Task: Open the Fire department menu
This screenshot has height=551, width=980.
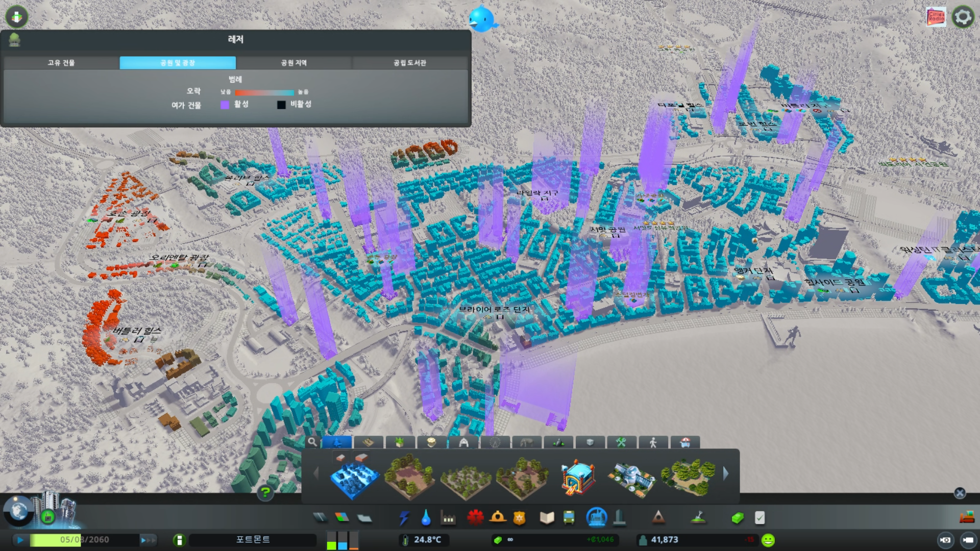Action: tap(498, 518)
